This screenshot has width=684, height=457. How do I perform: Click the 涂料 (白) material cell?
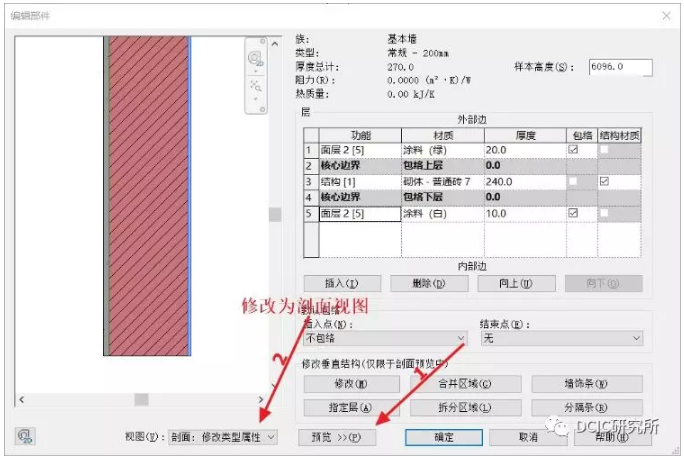442,213
